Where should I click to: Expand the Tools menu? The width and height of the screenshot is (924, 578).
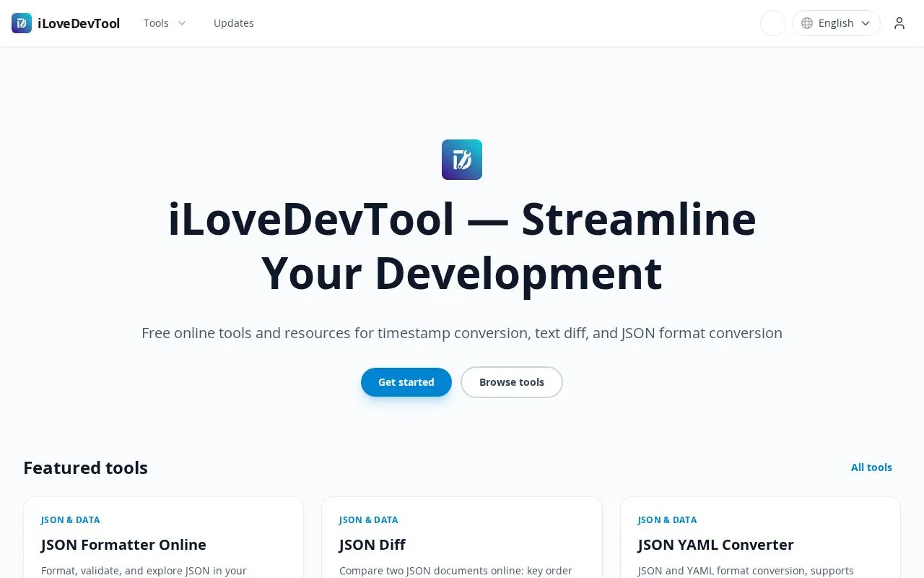click(x=165, y=23)
